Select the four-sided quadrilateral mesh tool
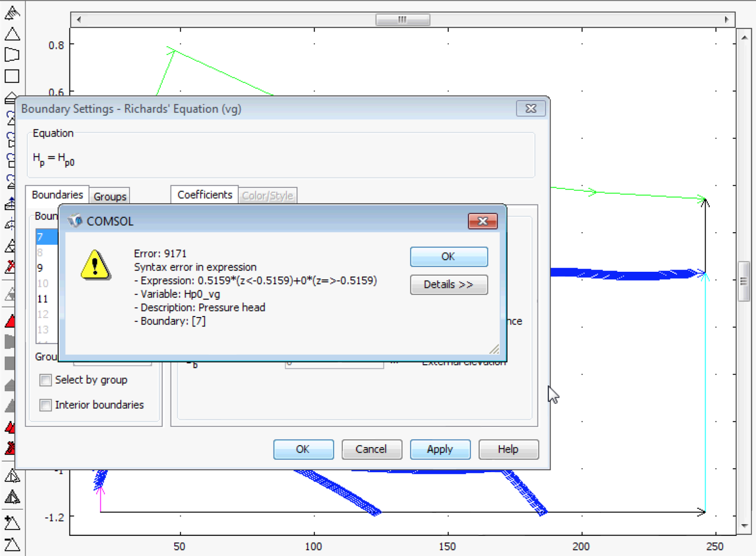The image size is (756, 556). pos(12,55)
